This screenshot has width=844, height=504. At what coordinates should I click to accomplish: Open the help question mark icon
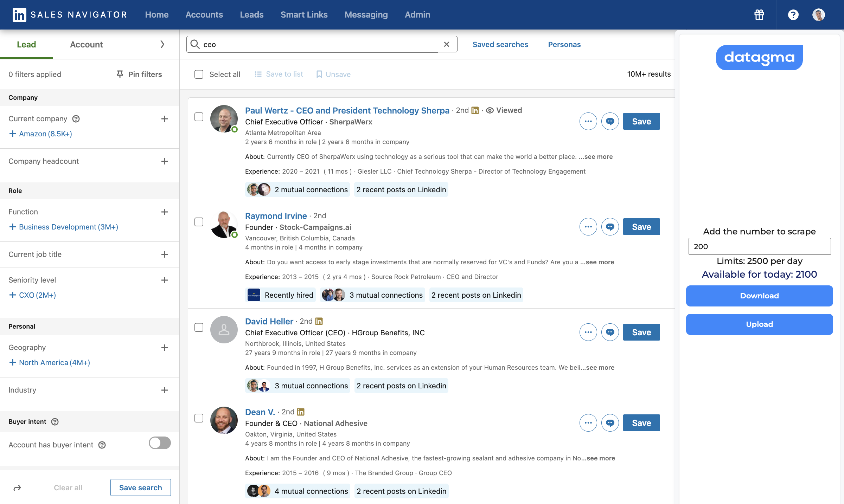pos(793,15)
